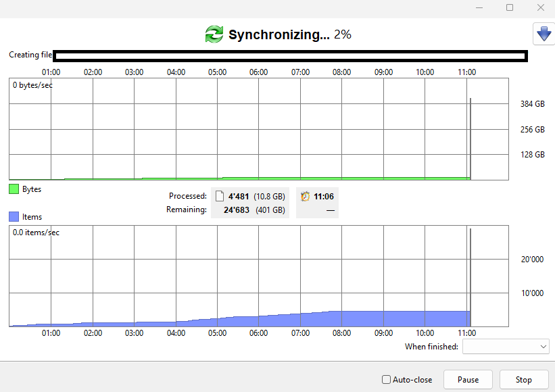The width and height of the screenshot is (555, 392).
Task: Click the current-time marker in items graph
Action: tap(470, 277)
